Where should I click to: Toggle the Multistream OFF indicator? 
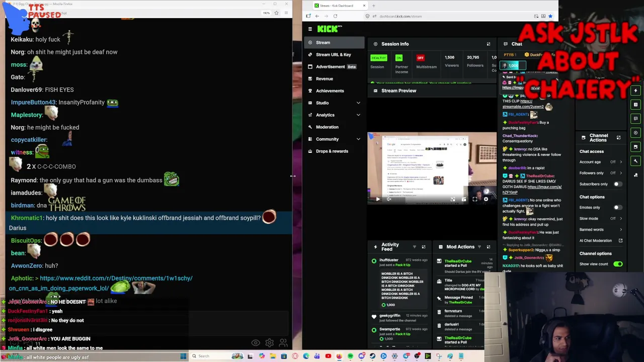(420, 58)
